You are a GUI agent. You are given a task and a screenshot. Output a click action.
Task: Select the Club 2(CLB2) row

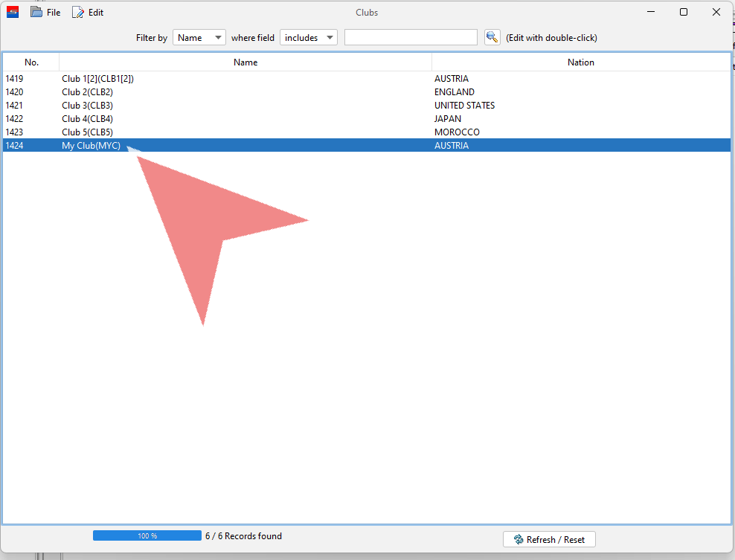click(x=87, y=92)
